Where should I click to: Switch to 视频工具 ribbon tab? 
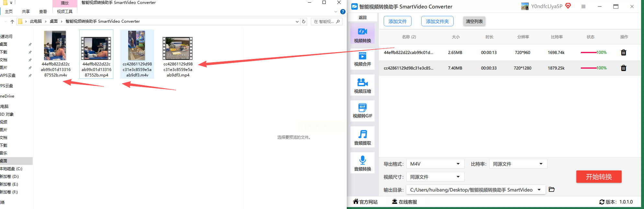click(x=65, y=12)
